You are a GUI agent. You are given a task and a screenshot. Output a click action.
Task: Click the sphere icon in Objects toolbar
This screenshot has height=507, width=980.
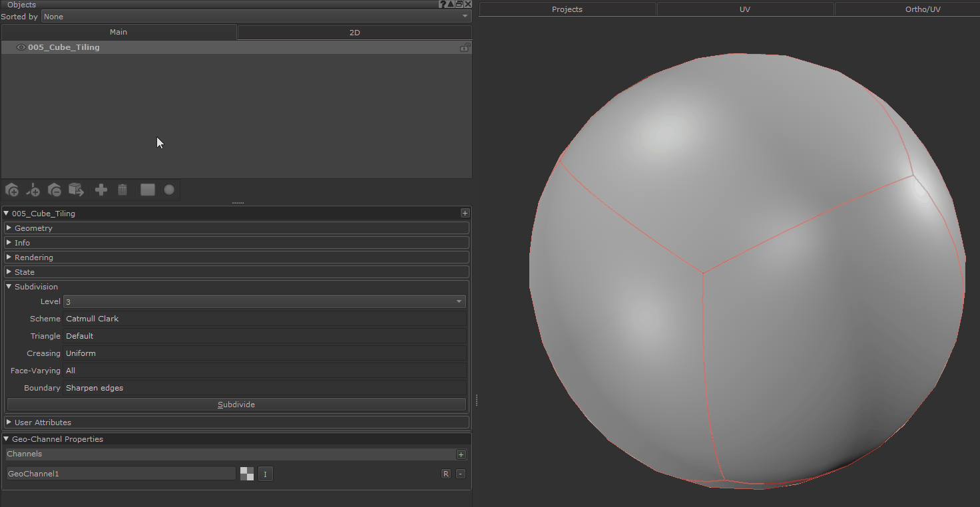169,190
